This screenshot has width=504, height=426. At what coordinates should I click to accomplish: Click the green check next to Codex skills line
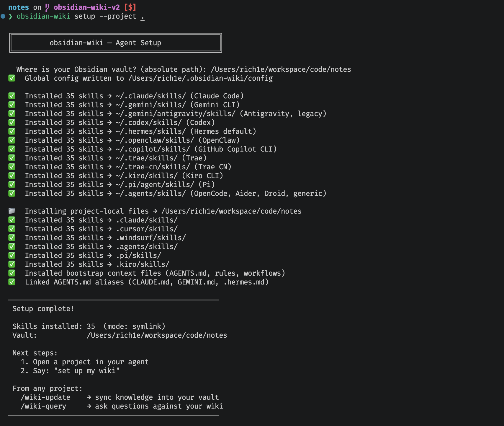12,122
